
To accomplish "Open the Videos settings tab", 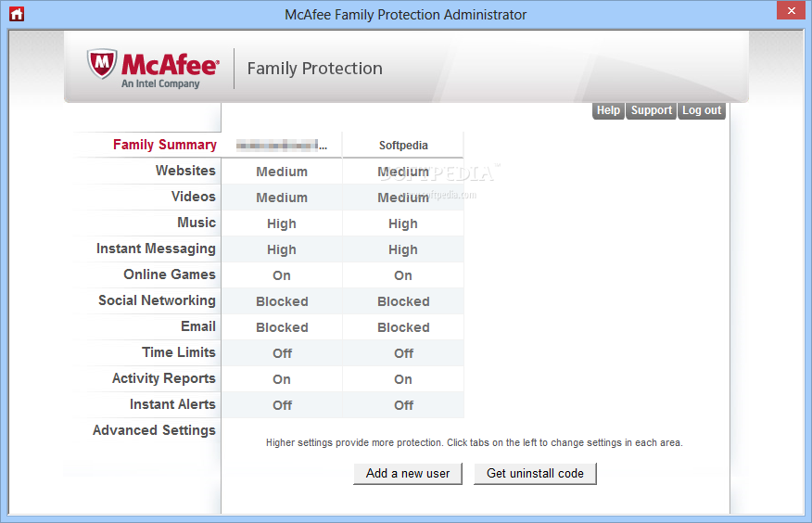I will pos(193,197).
